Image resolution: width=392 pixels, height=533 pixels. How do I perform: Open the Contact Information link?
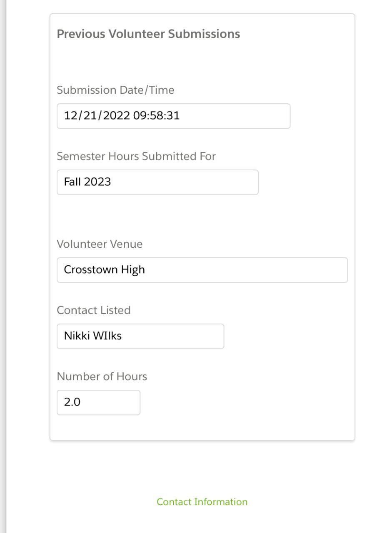pyautogui.click(x=202, y=502)
